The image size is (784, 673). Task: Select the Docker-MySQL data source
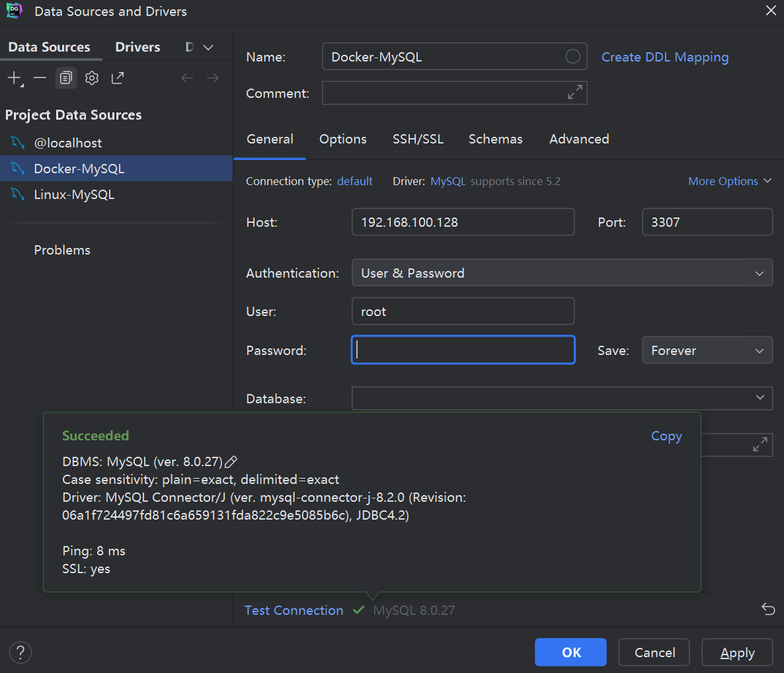(x=116, y=169)
